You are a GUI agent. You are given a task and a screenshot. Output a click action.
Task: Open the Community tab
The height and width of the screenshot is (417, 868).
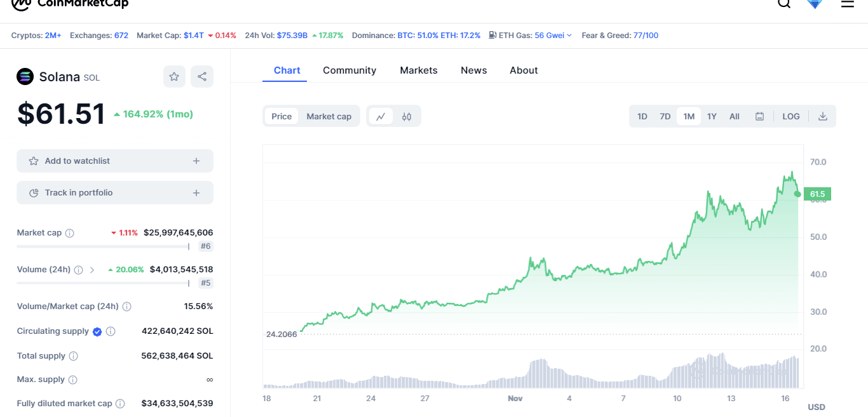pyautogui.click(x=349, y=70)
